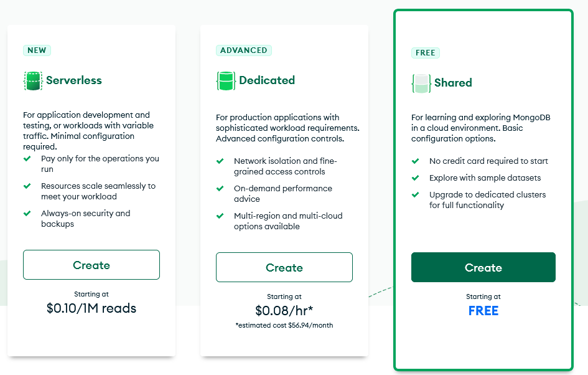Click the Shared cluster icon
This screenshot has width=588, height=375.
click(421, 83)
